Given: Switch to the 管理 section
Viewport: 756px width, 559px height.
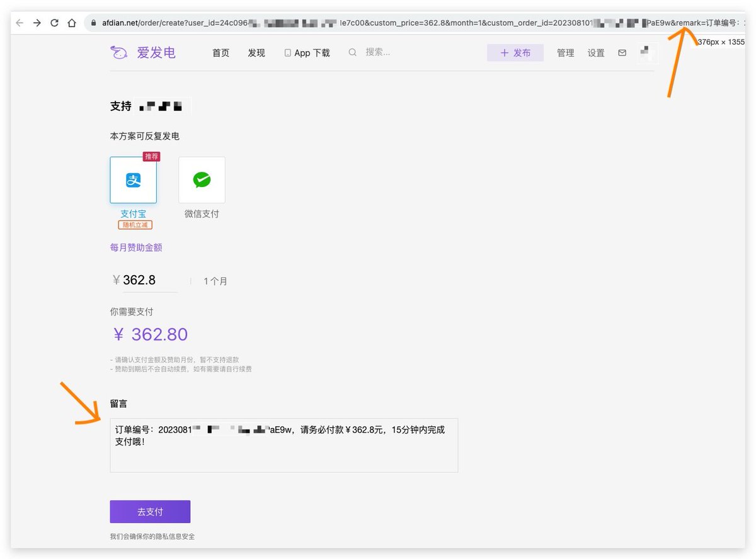Looking at the screenshot, I should coord(565,53).
